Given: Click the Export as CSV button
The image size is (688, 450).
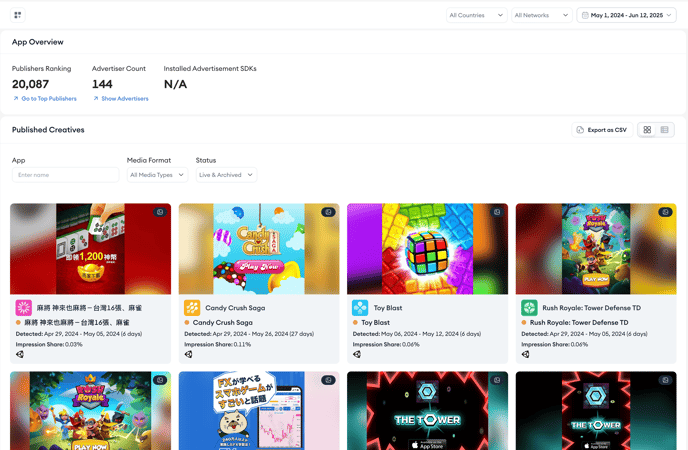Looking at the screenshot, I should 602,130.
